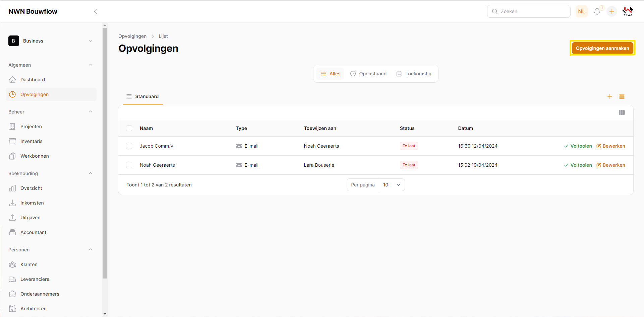Switch to the Openstaand tab
This screenshot has height=317, width=644.
coord(368,74)
